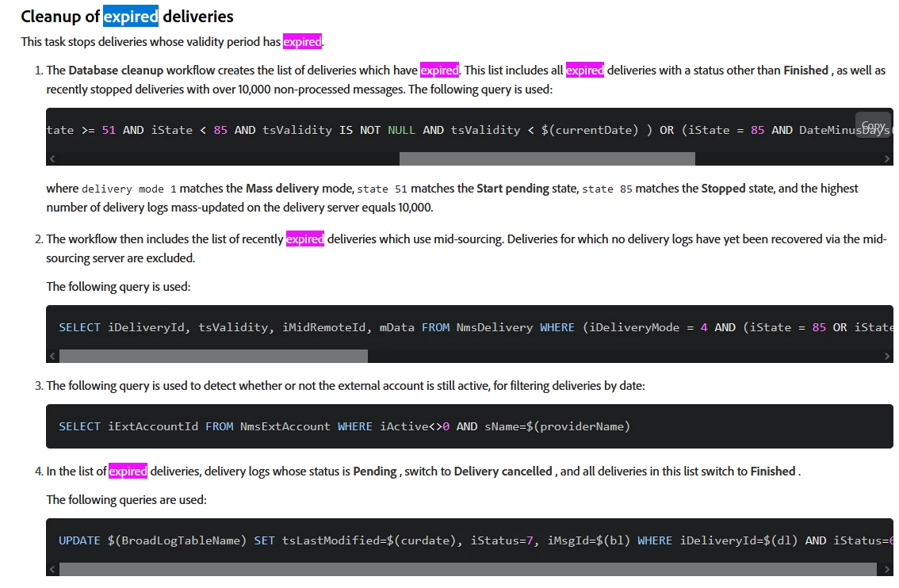This screenshot has width=899, height=588.
Task: Click left scroll arrow under the NmsDelivery SELECT query
Action: point(52,356)
